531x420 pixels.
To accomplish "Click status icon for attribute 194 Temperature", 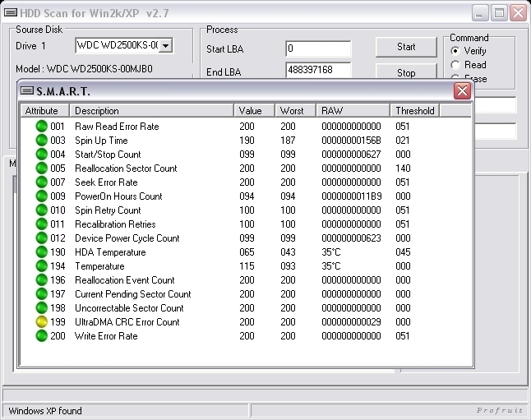I will tap(42, 265).
